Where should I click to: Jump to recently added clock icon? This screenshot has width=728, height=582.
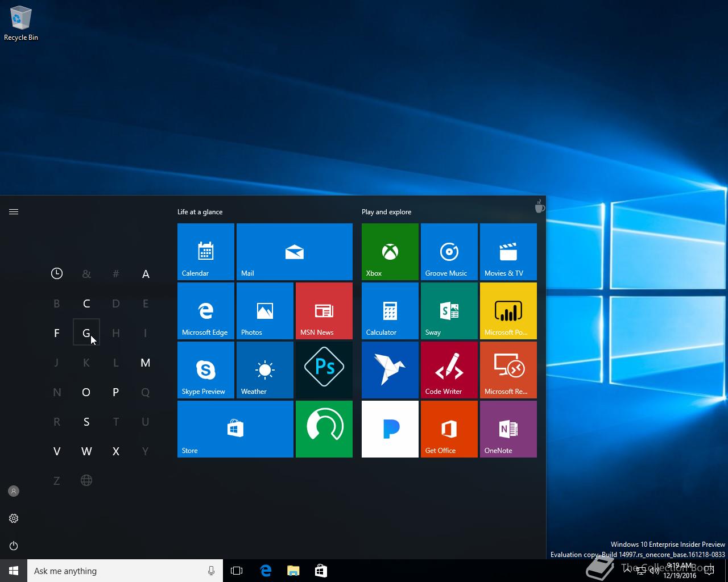pos(57,273)
